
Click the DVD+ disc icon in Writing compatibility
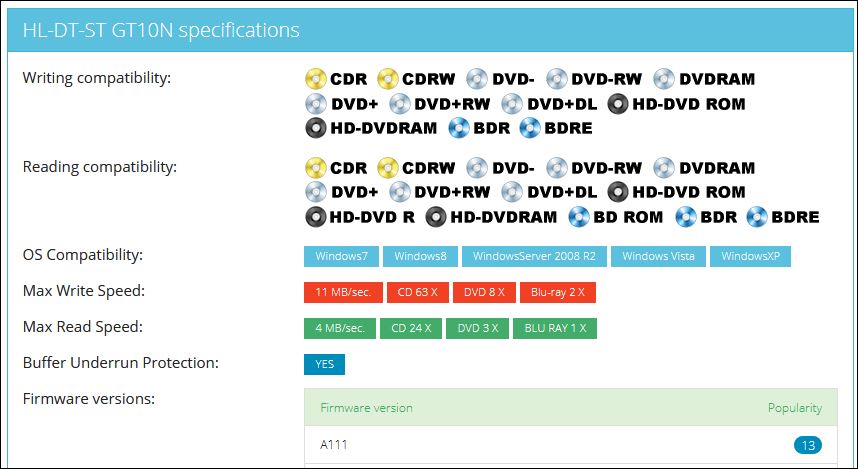[316, 103]
